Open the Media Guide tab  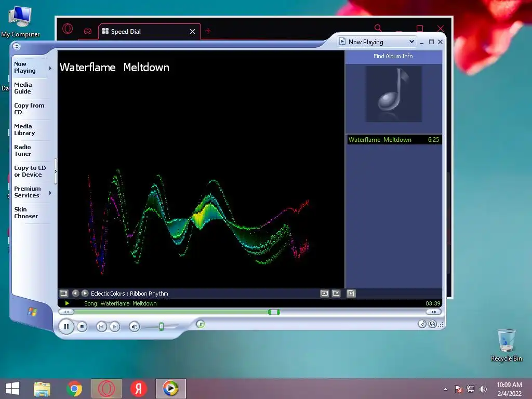31,88
